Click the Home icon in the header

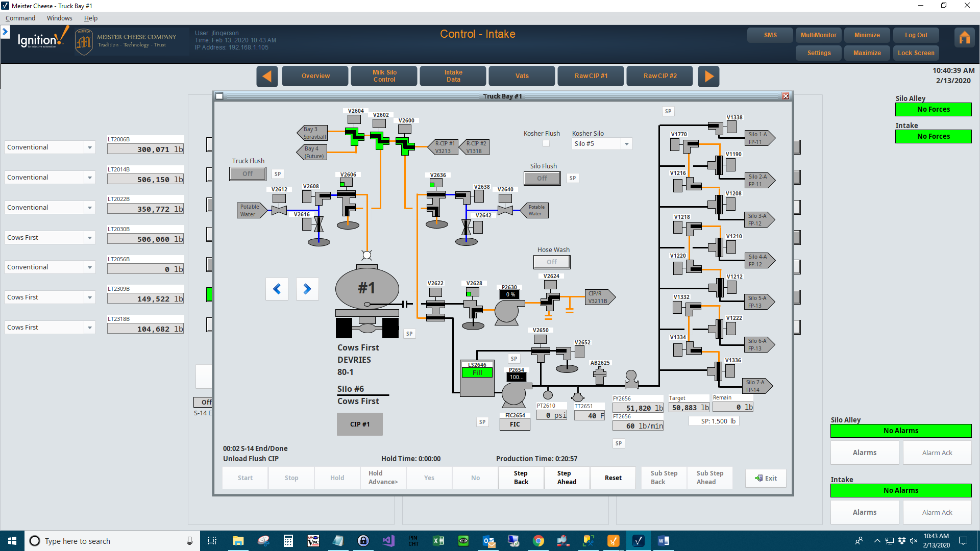pos(964,38)
